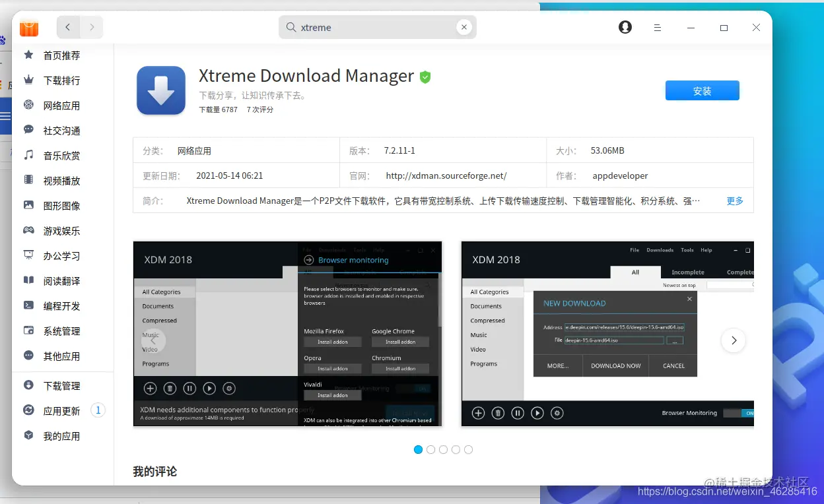The width and height of the screenshot is (824, 504).
Task: Select the second carousel page dot
Action: 430,449
